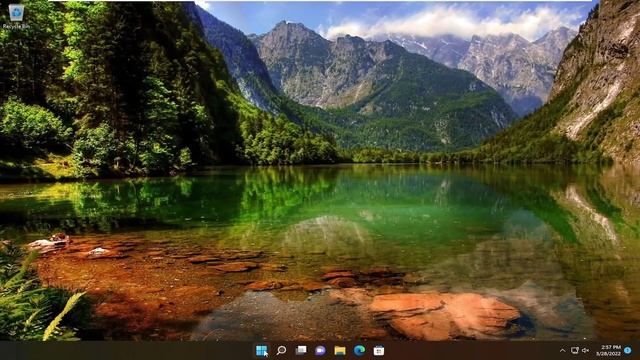Open the clock and date flyout

coord(608,350)
